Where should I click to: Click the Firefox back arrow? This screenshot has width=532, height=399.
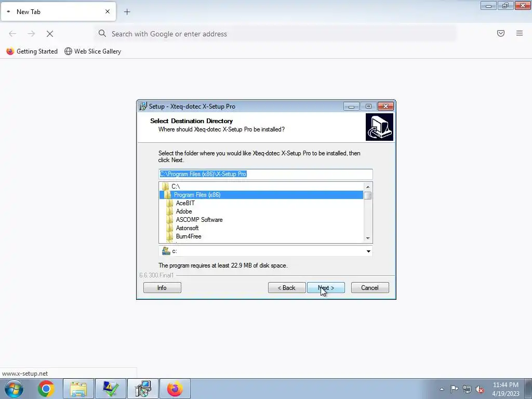[x=12, y=34]
